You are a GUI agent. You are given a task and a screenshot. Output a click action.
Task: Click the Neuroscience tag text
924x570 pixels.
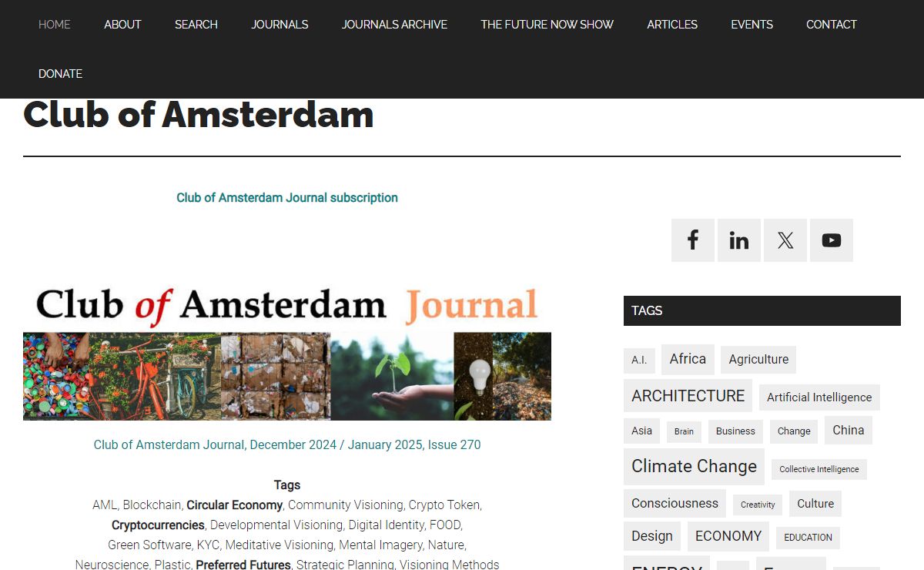tap(112, 565)
